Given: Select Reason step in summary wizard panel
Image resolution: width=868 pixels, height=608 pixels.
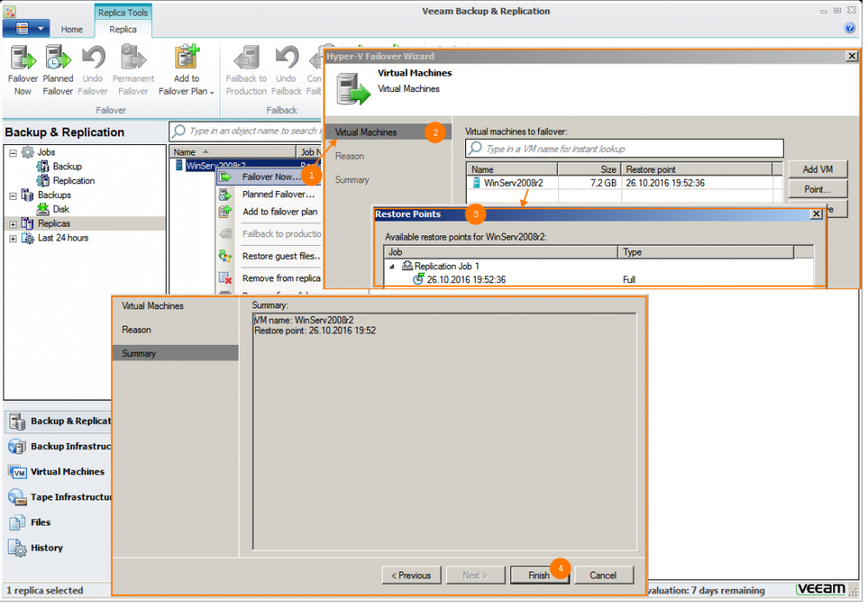Looking at the screenshot, I should pos(136,330).
